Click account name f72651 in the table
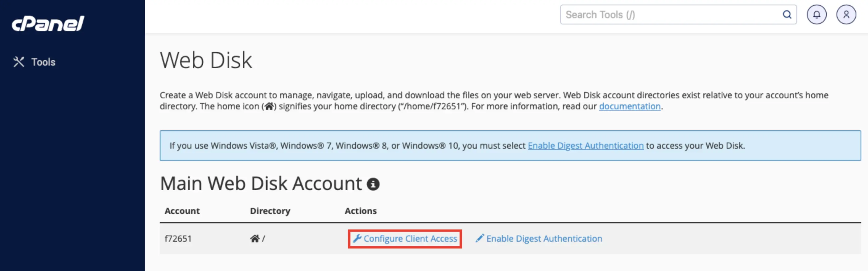868x271 pixels. [x=178, y=239]
